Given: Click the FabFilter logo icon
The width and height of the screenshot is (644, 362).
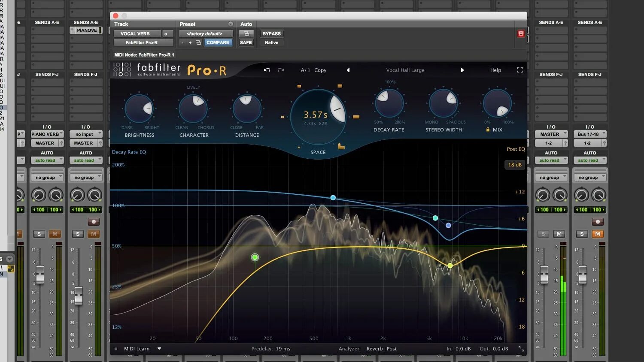Looking at the screenshot, I should point(122,69).
